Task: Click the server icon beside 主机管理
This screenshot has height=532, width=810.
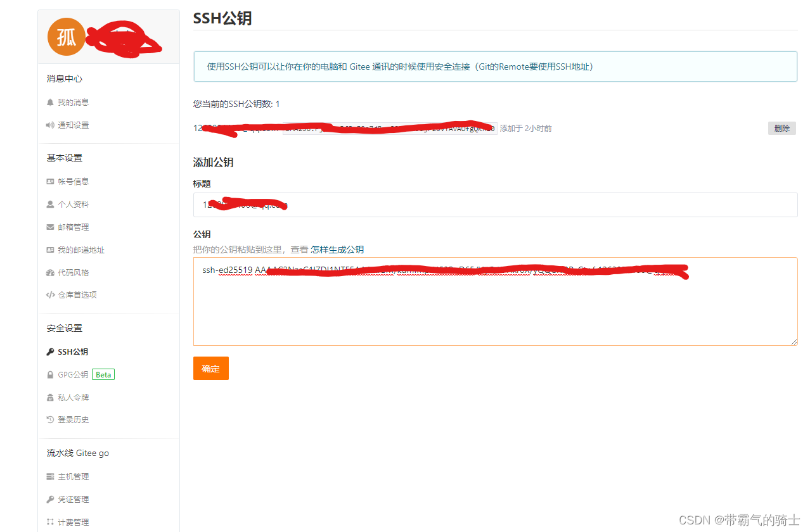Action: 50,476
